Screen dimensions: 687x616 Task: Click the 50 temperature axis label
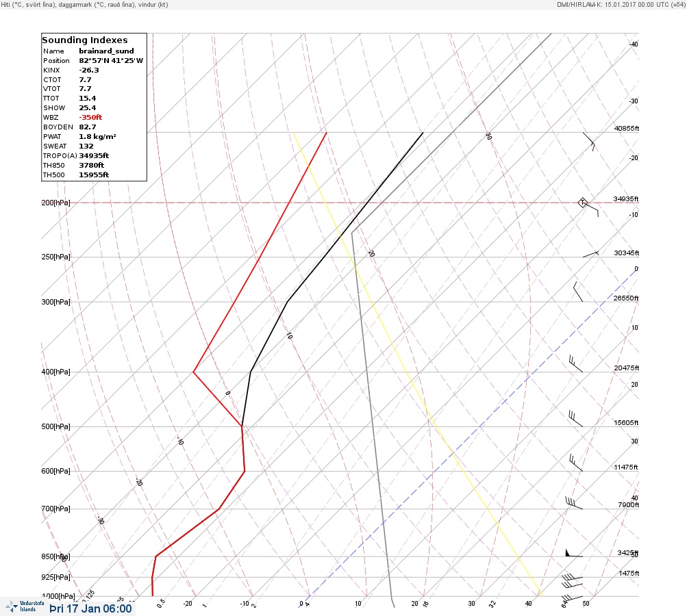(586, 603)
